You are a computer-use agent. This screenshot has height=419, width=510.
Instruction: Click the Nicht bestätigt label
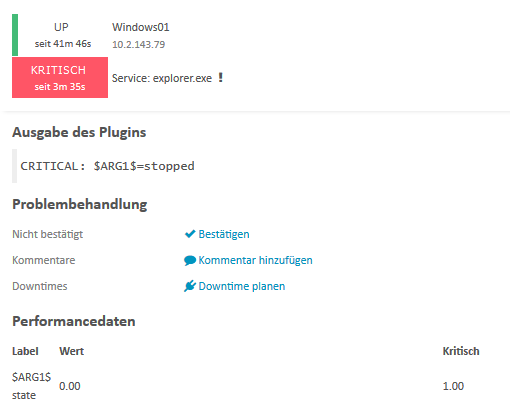48,234
